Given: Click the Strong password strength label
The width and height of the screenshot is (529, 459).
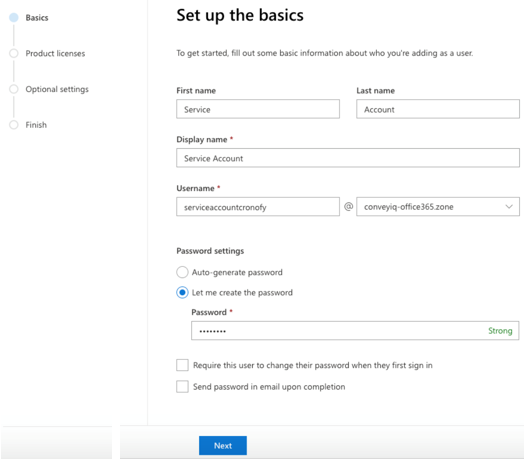Looking at the screenshot, I should pyautogui.click(x=500, y=331).
